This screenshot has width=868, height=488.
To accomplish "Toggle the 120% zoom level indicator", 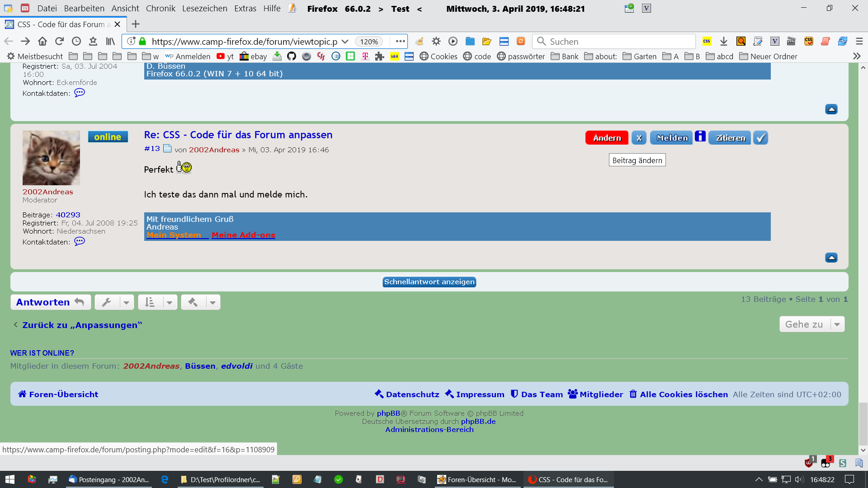I will coord(369,42).
